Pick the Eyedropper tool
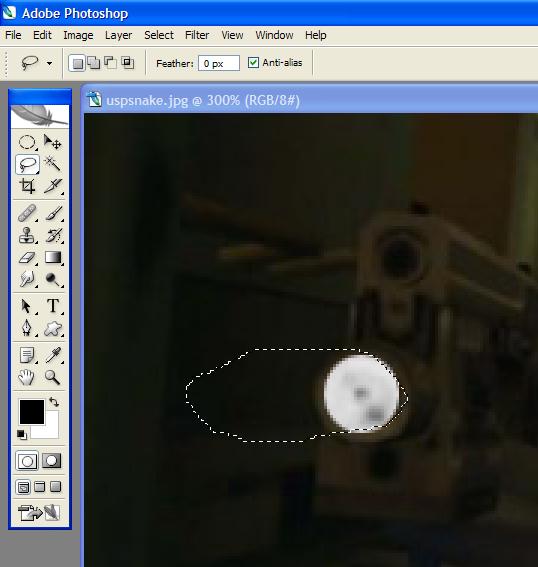538x567 pixels. (53, 355)
